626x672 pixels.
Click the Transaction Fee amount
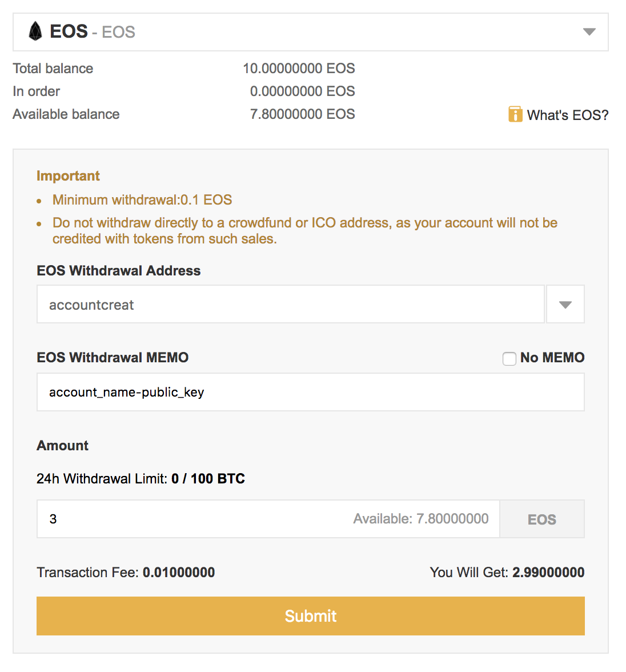pyautogui.click(x=179, y=572)
